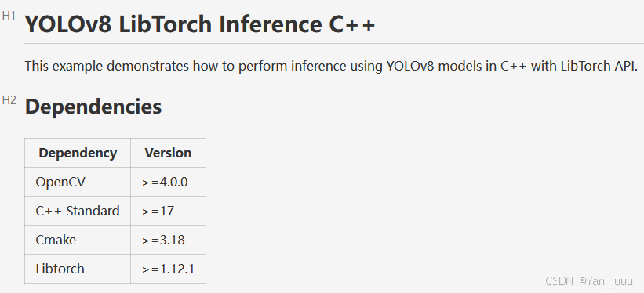644x293 pixels.
Task: Click the H1 heading level marker
Action: point(9,16)
